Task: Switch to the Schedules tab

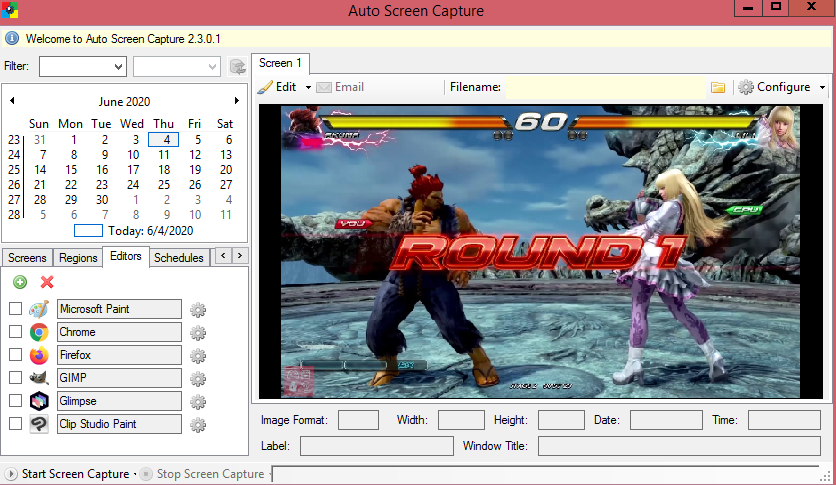Action: [x=179, y=257]
